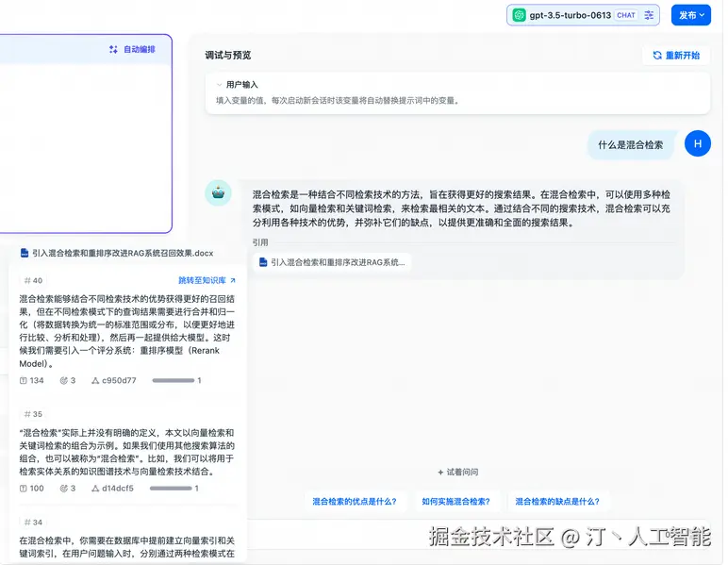Viewport: 728px width, 565px height.
Task: Click the docx file icon in citation chip
Action: (263, 262)
